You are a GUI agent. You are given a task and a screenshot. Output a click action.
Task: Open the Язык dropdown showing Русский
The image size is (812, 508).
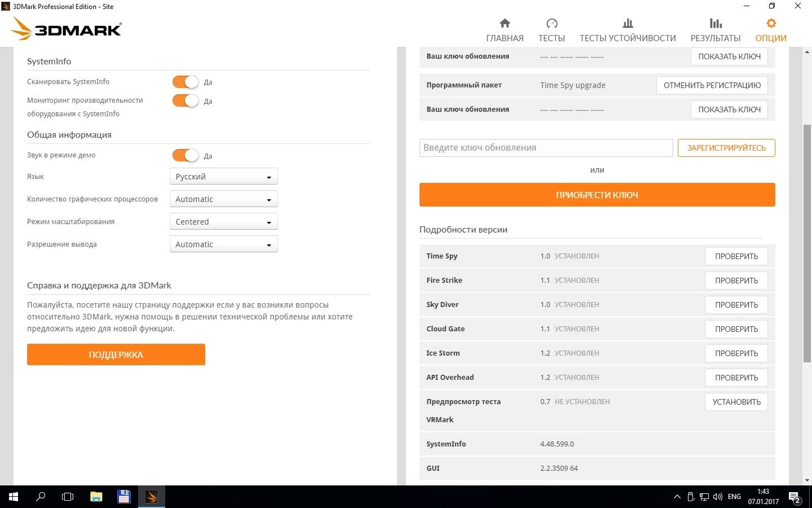point(223,177)
